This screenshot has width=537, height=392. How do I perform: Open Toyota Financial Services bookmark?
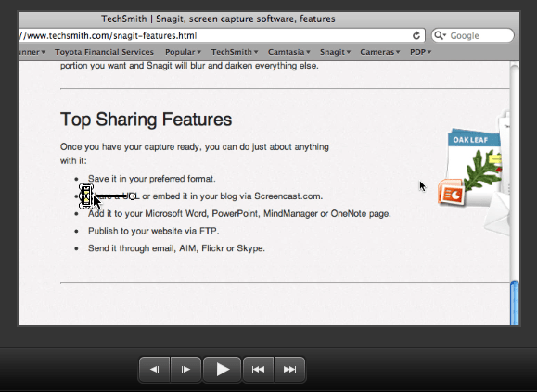click(104, 52)
